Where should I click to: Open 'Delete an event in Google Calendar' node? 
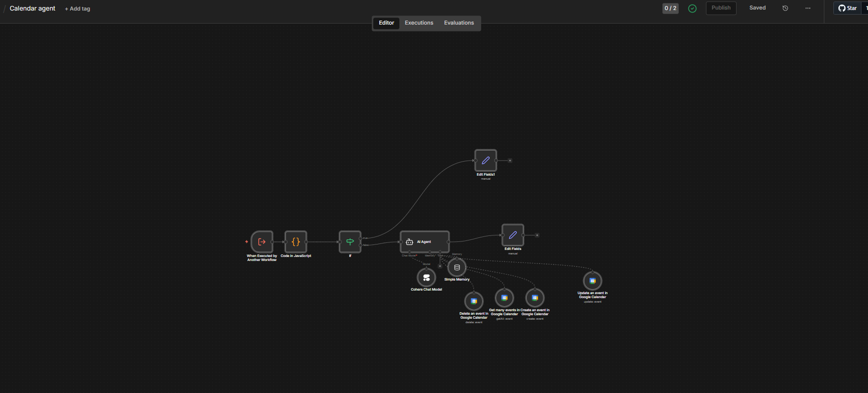tap(474, 301)
